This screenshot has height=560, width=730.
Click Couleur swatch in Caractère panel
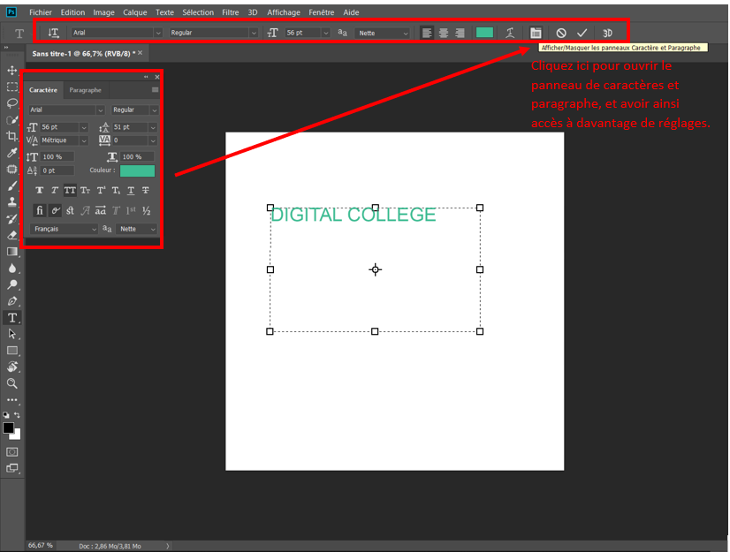click(137, 170)
